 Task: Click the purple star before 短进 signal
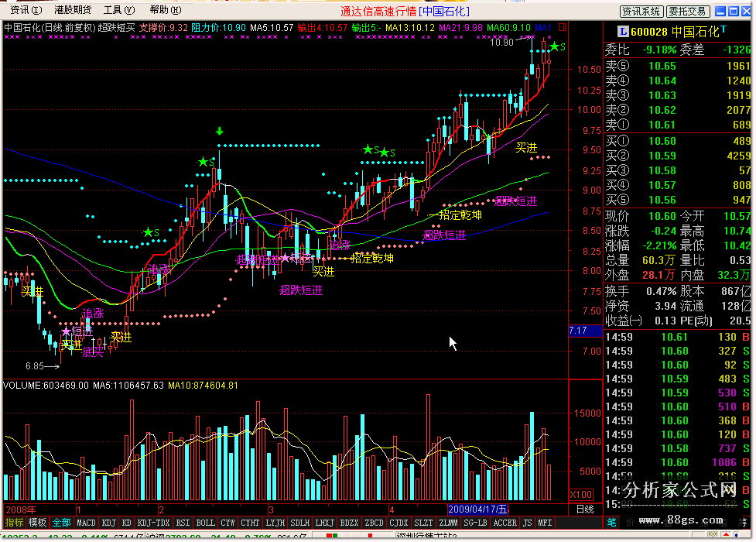point(66,331)
